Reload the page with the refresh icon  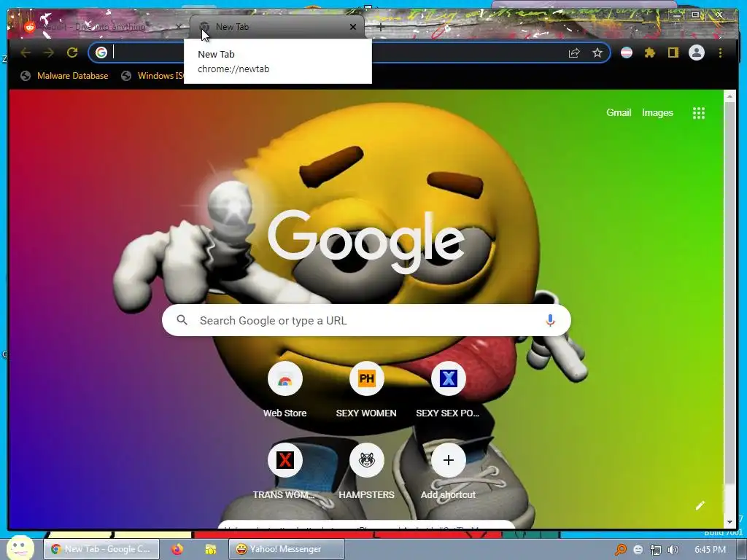click(x=72, y=52)
